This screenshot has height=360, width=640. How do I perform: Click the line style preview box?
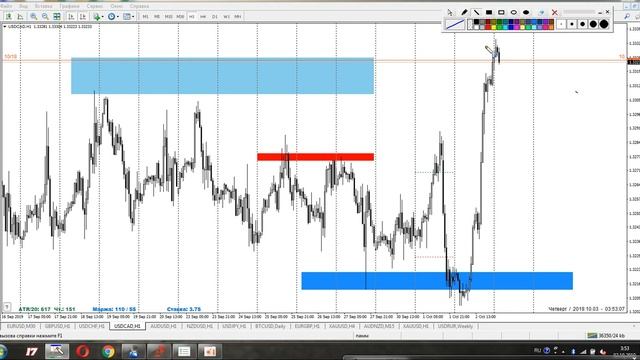coord(456,24)
